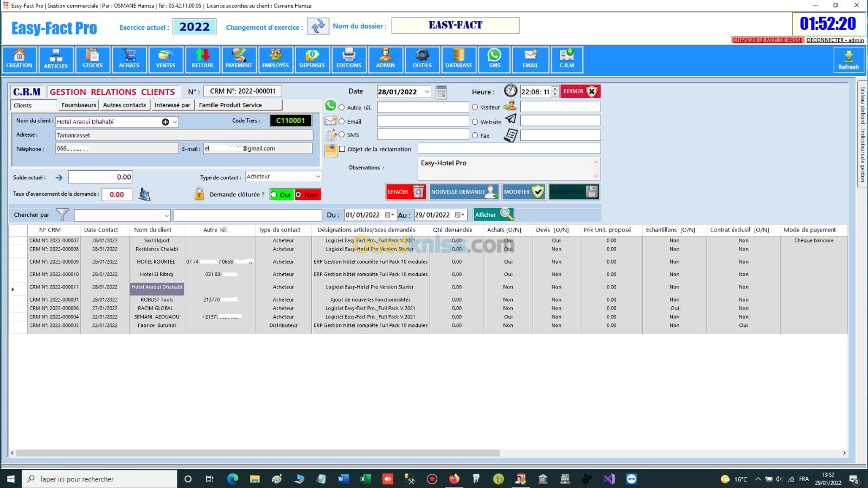The width and height of the screenshot is (868, 488).
Task: Click the change exercice arrows icon
Action: (x=318, y=26)
